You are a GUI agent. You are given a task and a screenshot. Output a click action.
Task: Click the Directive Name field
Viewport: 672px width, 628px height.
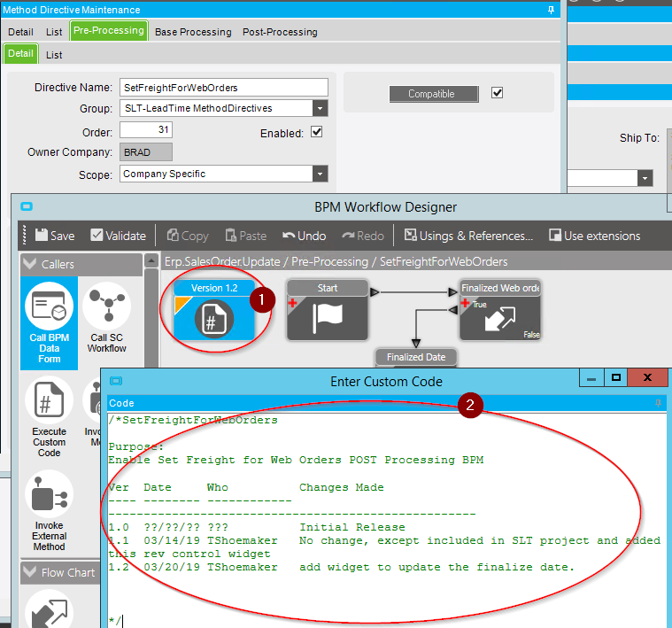(x=224, y=88)
